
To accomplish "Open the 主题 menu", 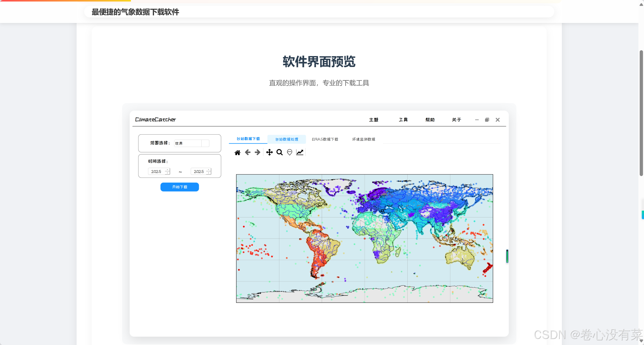I will (374, 120).
